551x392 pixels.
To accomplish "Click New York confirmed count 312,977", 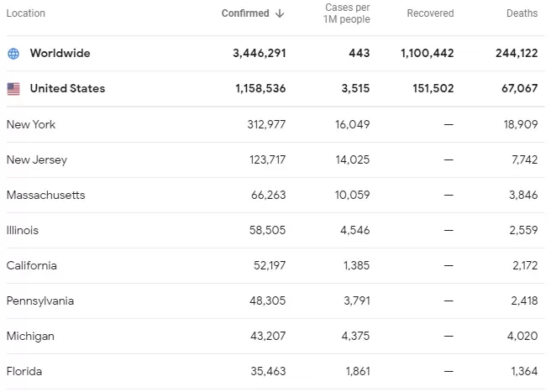I will 266,124.
